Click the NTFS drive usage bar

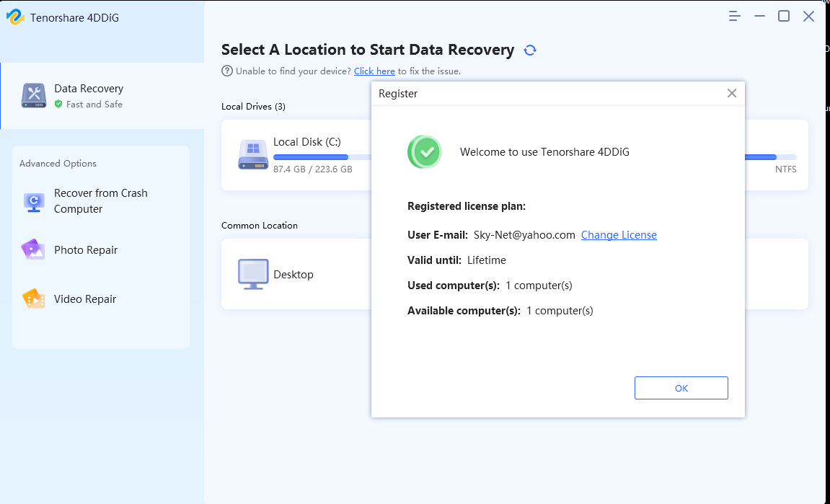tap(771, 157)
